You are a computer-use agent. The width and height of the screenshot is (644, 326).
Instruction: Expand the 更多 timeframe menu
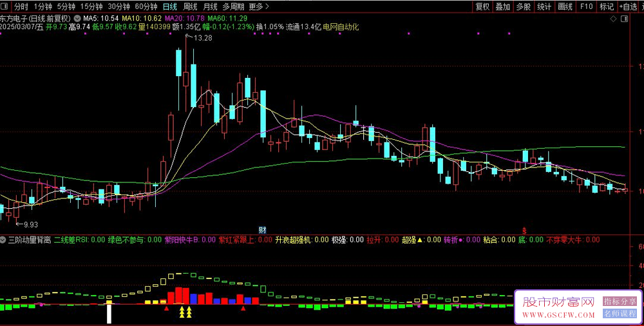[x=259, y=6]
